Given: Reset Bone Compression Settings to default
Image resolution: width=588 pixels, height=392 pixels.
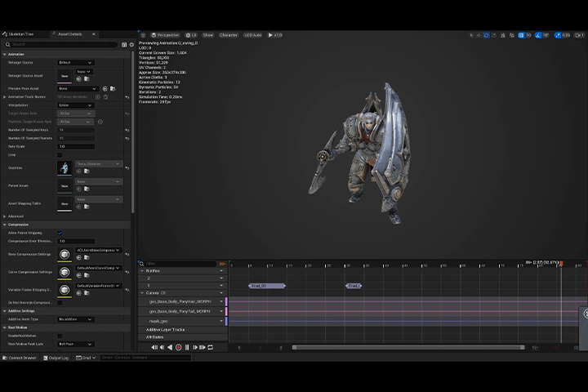Looking at the screenshot, I should 127,254.
